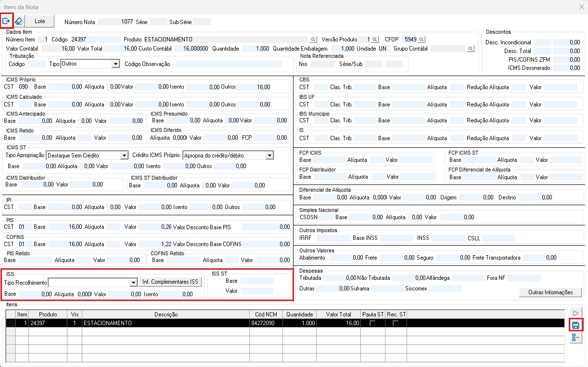Toggle Rec. ST checkbox in item row
The height and width of the screenshot is (367, 588).
(396, 323)
